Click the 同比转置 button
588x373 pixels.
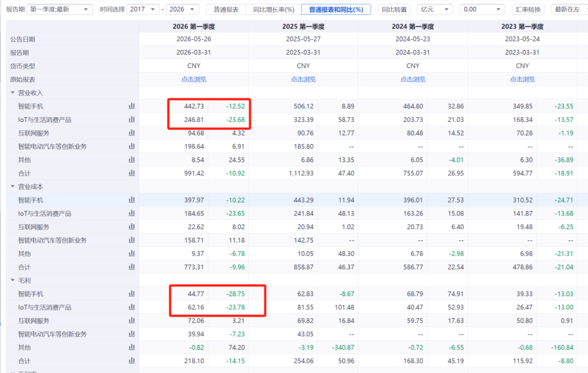pos(394,9)
